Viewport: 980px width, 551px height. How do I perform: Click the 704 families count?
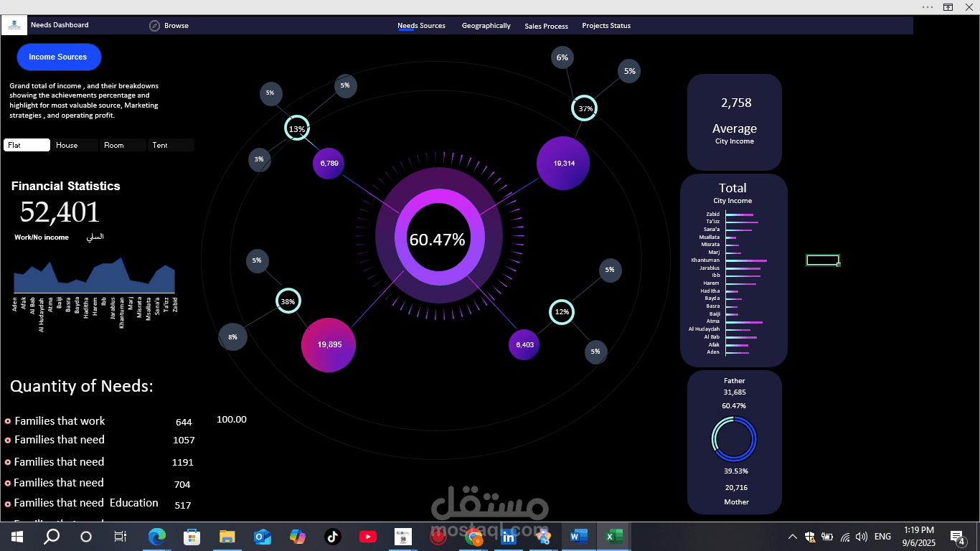click(x=182, y=484)
